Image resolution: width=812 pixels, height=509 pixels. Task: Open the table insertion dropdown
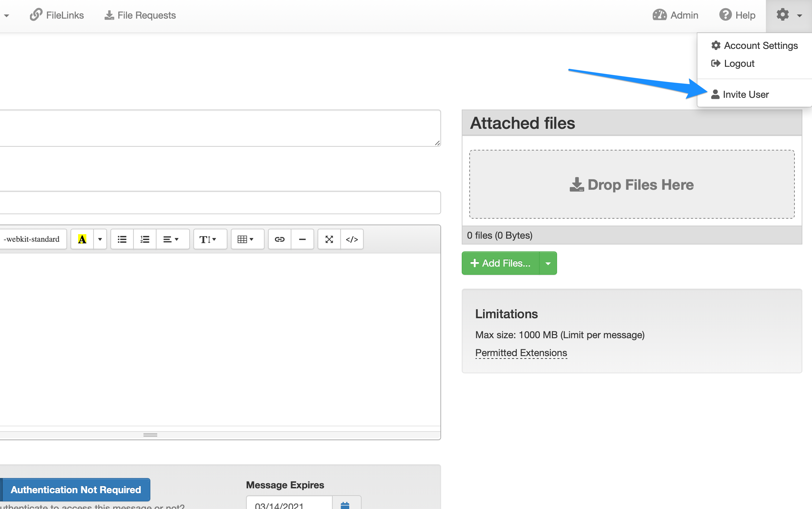tap(247, 239)
